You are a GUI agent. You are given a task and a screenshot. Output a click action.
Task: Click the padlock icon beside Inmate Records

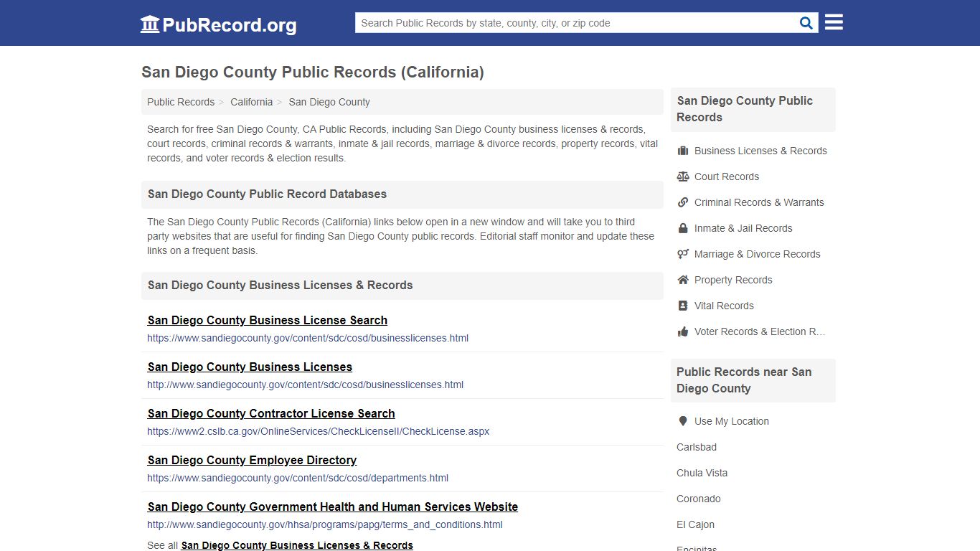pyautogui.click(x=683, y=228)
